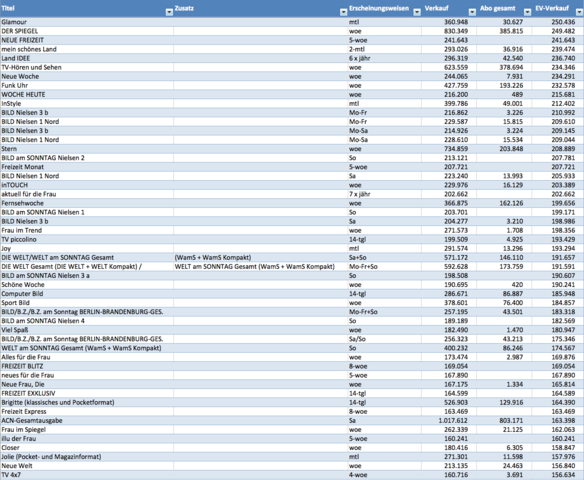
Task: Select the Glamour title cell
Action: click(87, 22)
